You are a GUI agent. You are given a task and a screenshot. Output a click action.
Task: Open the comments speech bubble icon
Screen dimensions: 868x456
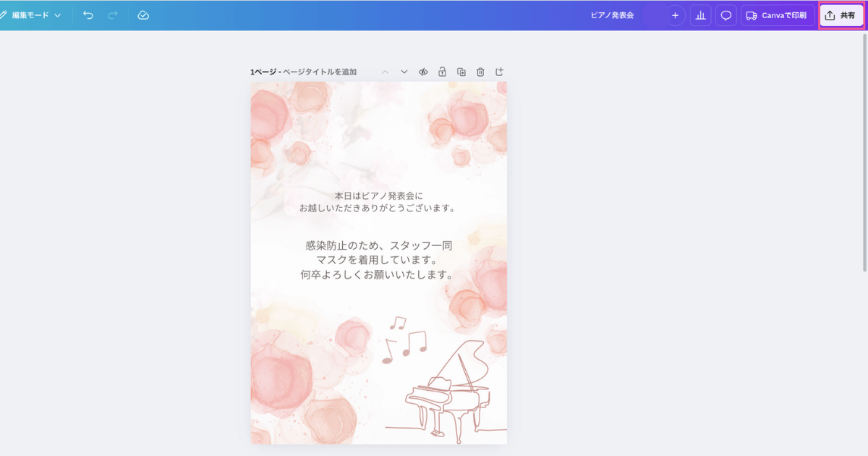click(x=726, y=15)
